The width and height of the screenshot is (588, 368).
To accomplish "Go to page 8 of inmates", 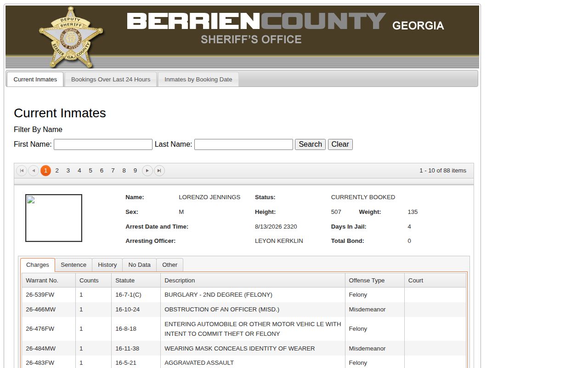I will point(124,171).
